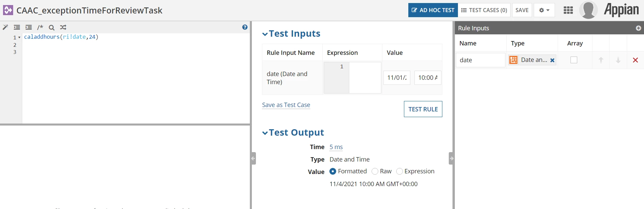Edit the rule input name field 'date'
644x209 pixels.
pos(480,60)
